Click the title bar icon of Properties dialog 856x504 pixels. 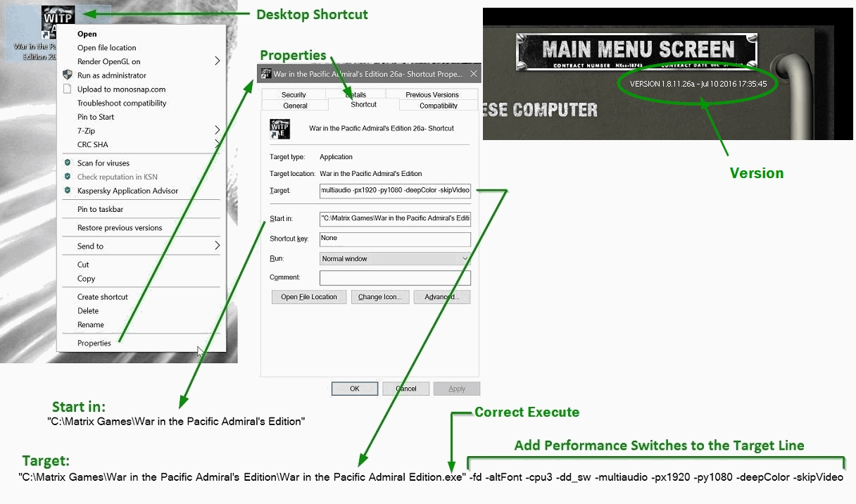coord(267,73)
